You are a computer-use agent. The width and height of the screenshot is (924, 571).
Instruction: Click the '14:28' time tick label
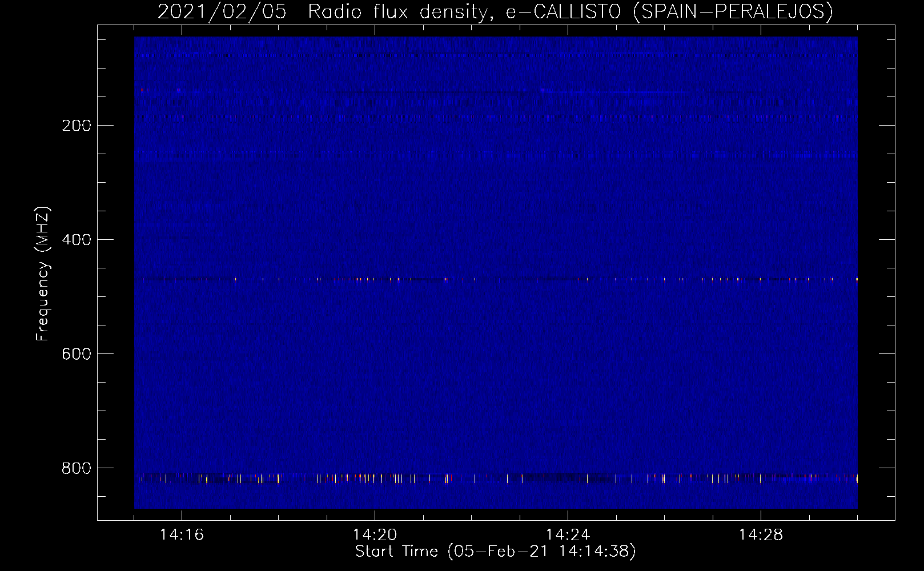pyautogui.click(x=761, y=535)
